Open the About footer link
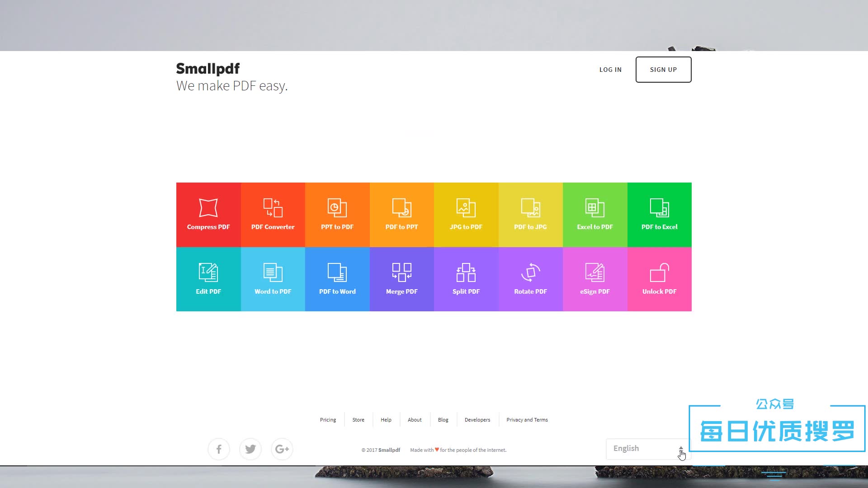Screen dimensions: 868x488 tap(415, 420)
